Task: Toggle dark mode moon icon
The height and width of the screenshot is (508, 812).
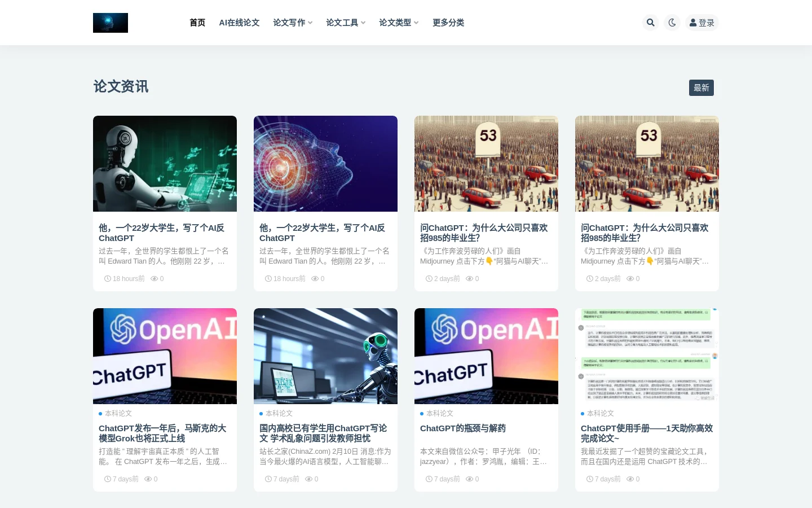Action: coord(672,23)
